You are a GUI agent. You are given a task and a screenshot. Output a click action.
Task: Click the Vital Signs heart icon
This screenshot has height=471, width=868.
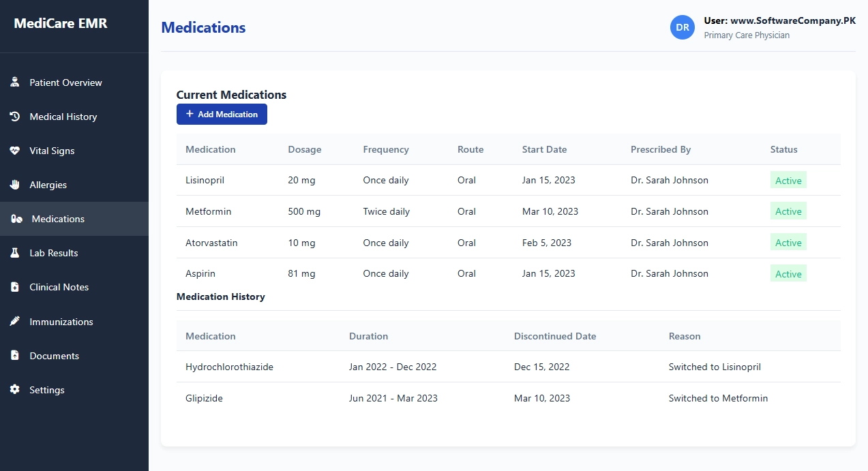14,150
